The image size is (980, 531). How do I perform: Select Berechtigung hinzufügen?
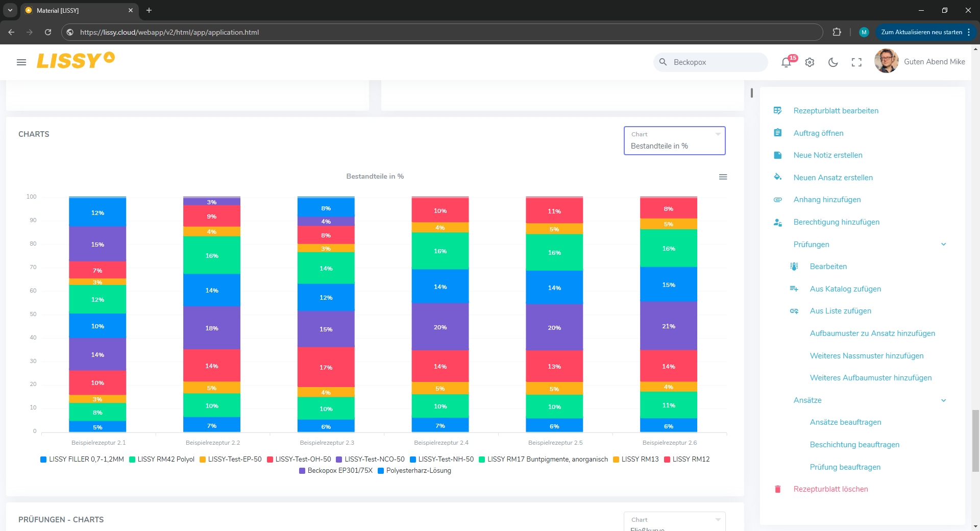tap(836, 222)
